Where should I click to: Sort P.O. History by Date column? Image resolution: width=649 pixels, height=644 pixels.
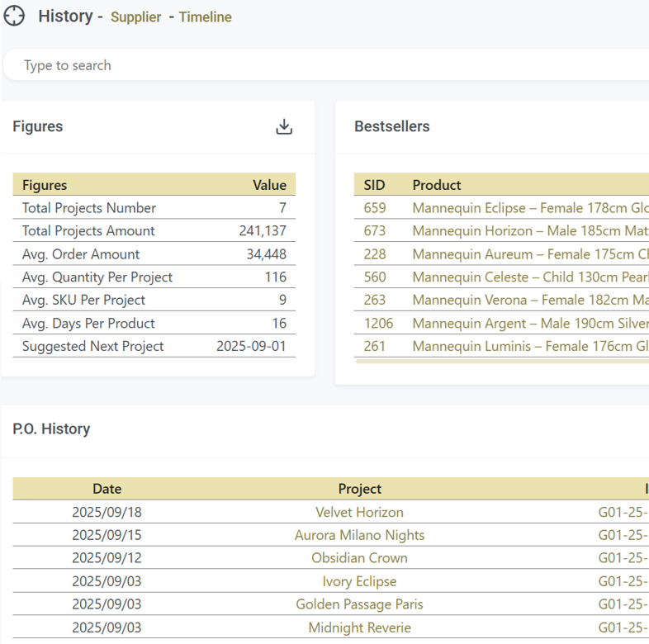(x=107, y=489)
